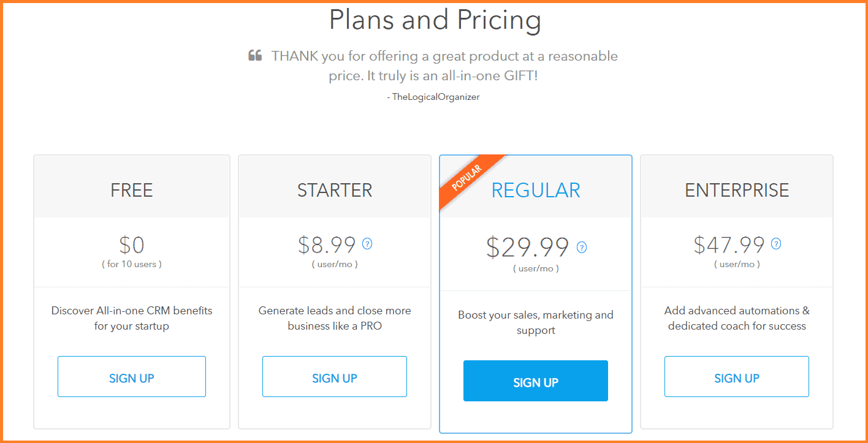Click the help icon beside $8.99 price
This screenshot has width=868, height=443.
[x=367, y=244]
